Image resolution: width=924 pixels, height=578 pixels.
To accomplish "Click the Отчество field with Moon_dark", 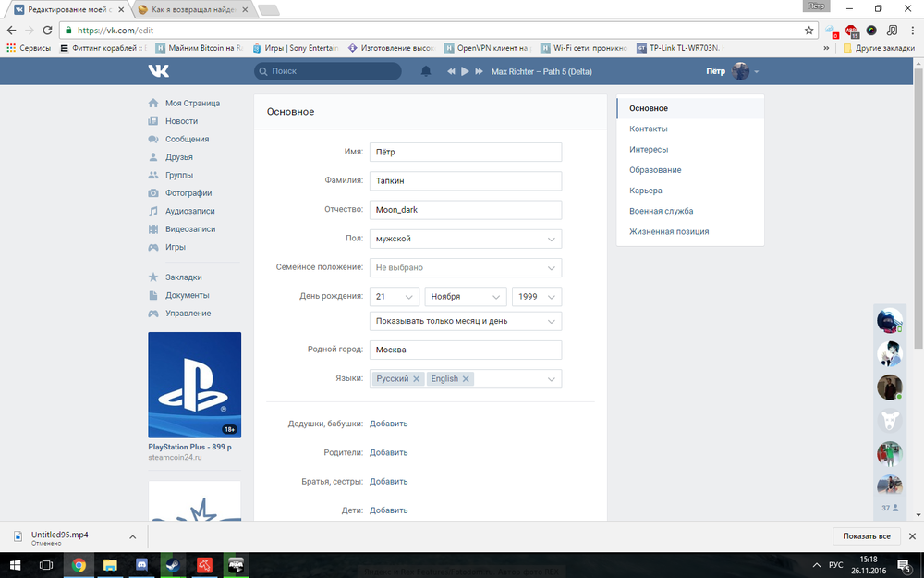I will coord(466,210).
